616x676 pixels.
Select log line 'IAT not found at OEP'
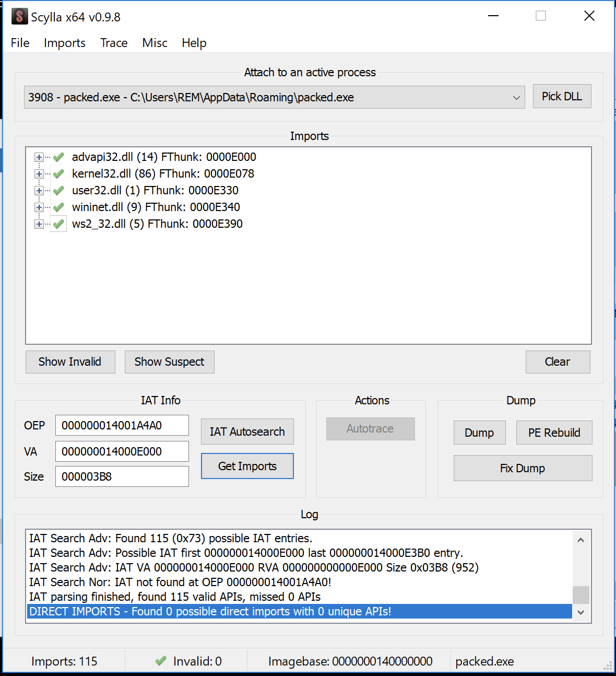click(180, 582)
